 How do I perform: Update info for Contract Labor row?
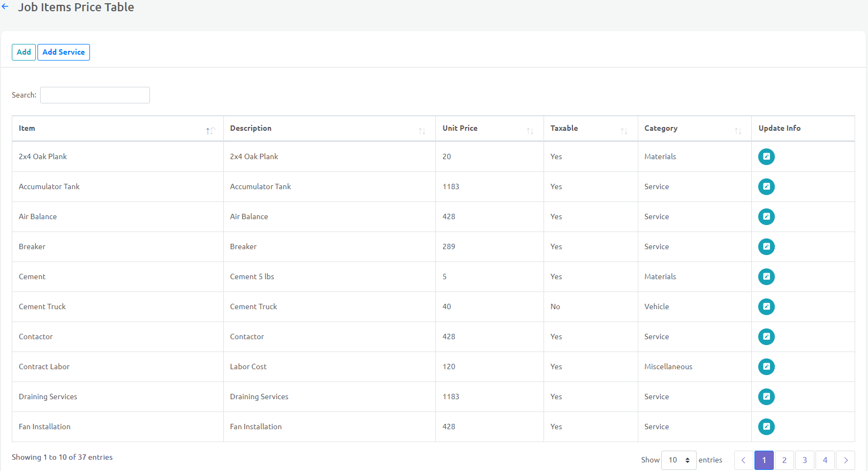[766, 367]
